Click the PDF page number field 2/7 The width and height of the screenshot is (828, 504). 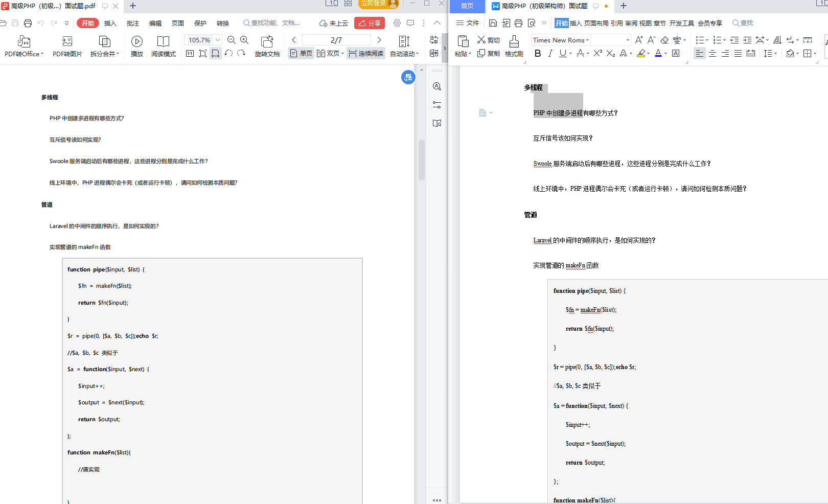(336, 40)
